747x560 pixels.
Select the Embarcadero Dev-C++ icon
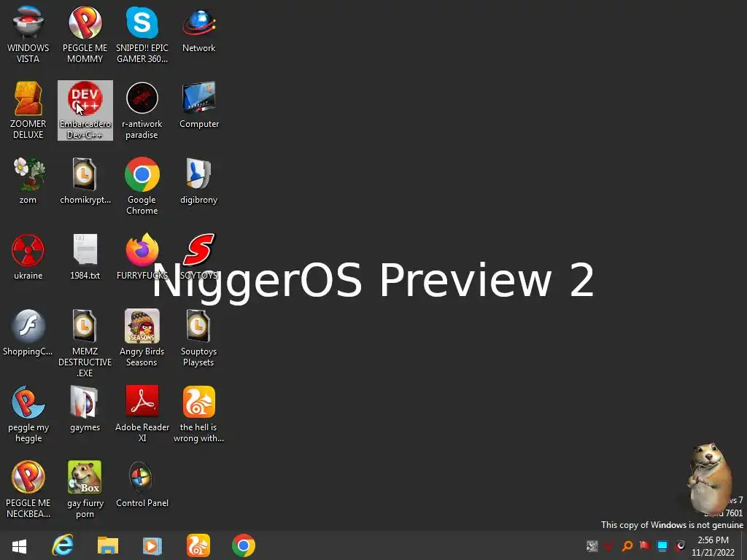click(x=85, y=110)
